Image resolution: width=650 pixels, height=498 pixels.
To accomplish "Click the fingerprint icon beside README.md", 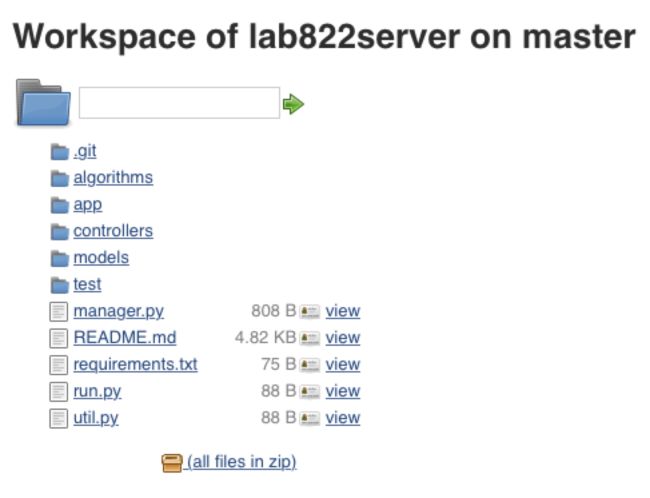I will [x=310, y=338].
